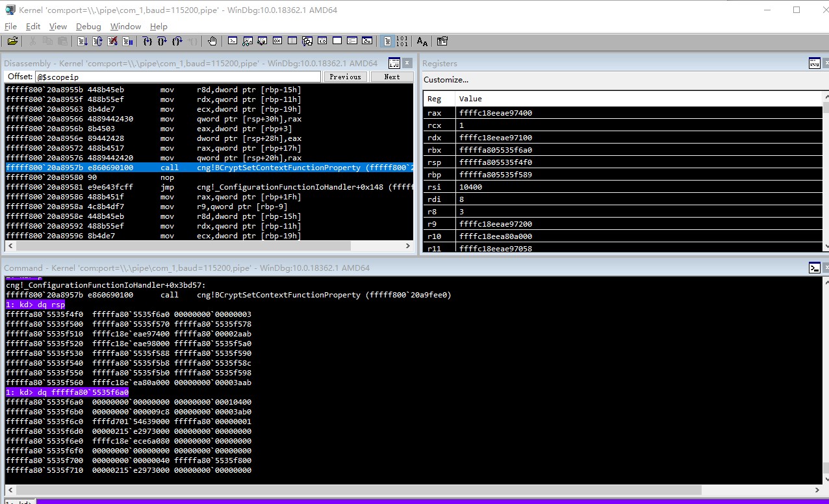The height and width of the screenshot is (504, 829).
Task: Select the rbx register value
Action: [496, 150]
